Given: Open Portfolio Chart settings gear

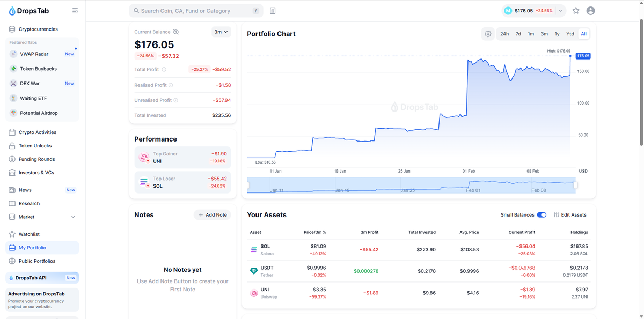Looking at the screenshot, I should coord(488,34).
